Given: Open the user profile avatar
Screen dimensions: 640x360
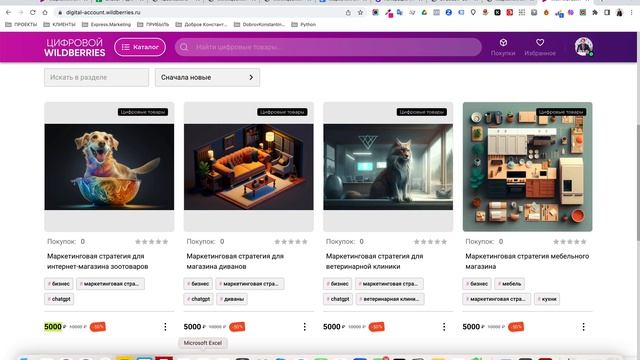Looking at the screenshot, I should pos(584,47).
